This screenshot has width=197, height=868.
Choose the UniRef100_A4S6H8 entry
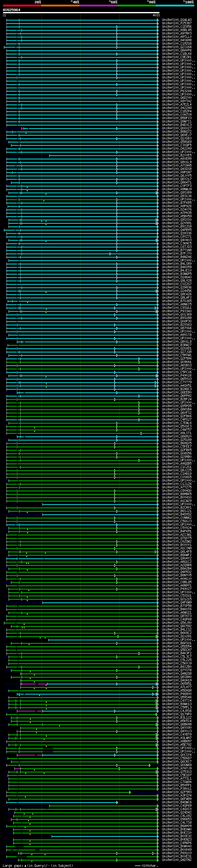tap(177, 40)
